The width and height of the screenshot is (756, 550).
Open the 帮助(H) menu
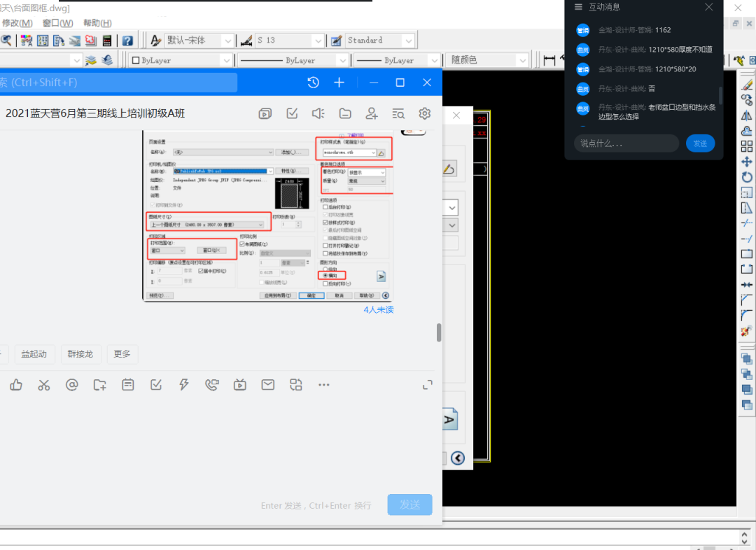click(x=97, y=23)
